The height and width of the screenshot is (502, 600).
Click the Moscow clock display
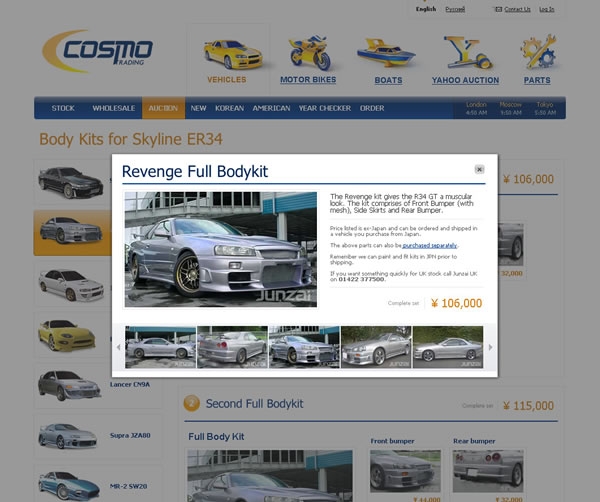[510, 108]
